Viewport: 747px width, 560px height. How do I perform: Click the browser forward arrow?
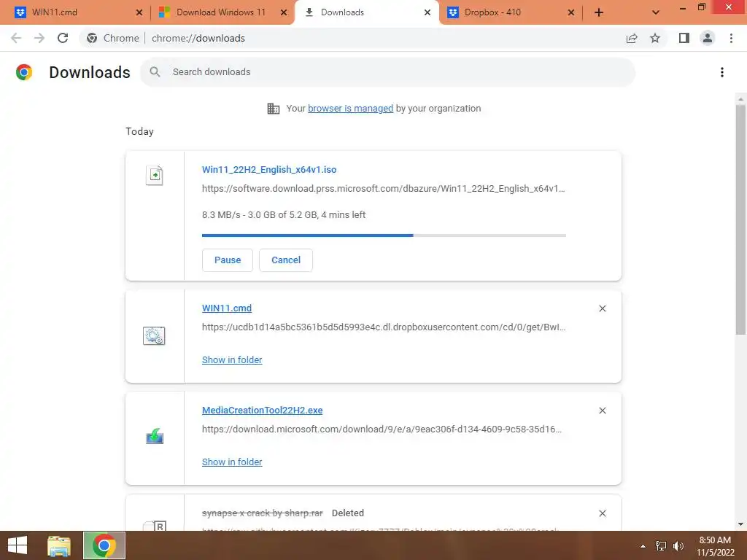coord(39,38)
